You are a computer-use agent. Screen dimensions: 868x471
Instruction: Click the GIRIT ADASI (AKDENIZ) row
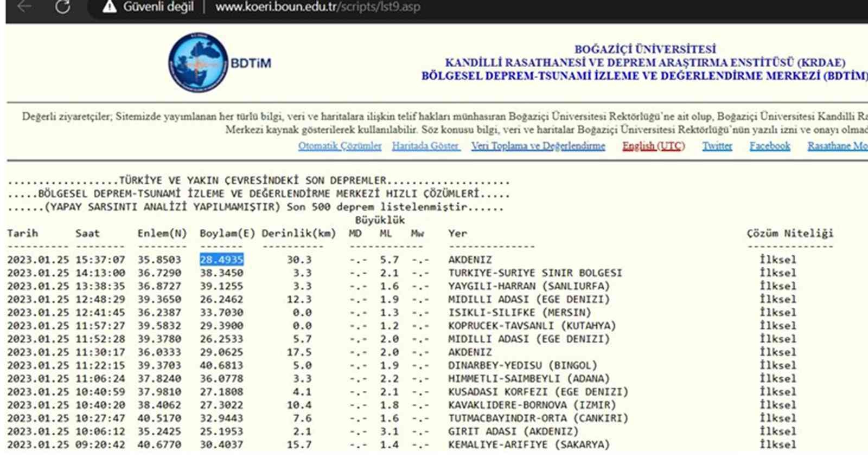421,431
